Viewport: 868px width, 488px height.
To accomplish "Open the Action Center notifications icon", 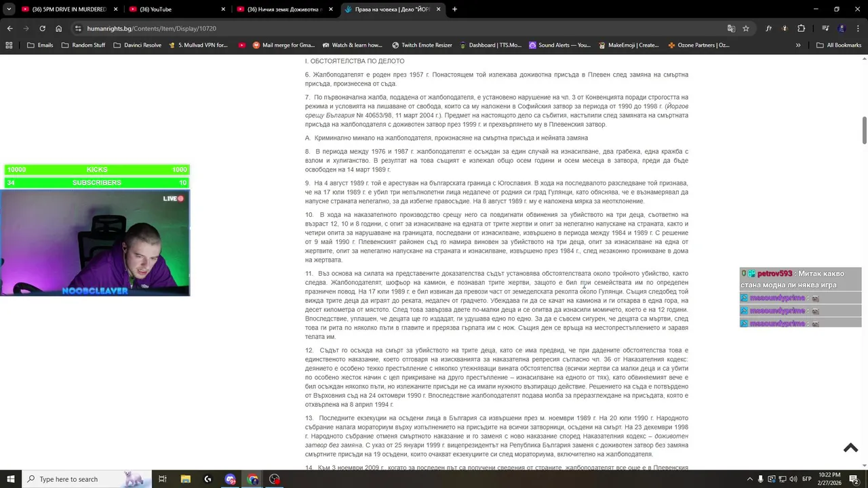I will pyautogui.click(x=854, y=479).
